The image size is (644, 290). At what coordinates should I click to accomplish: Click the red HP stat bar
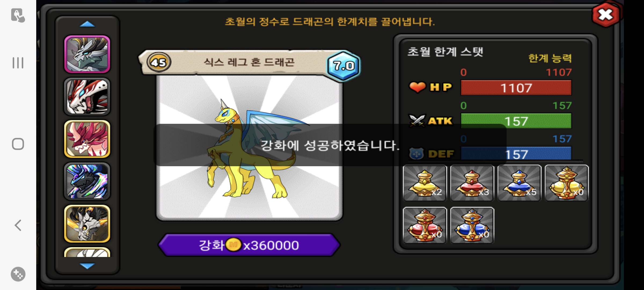516,88
